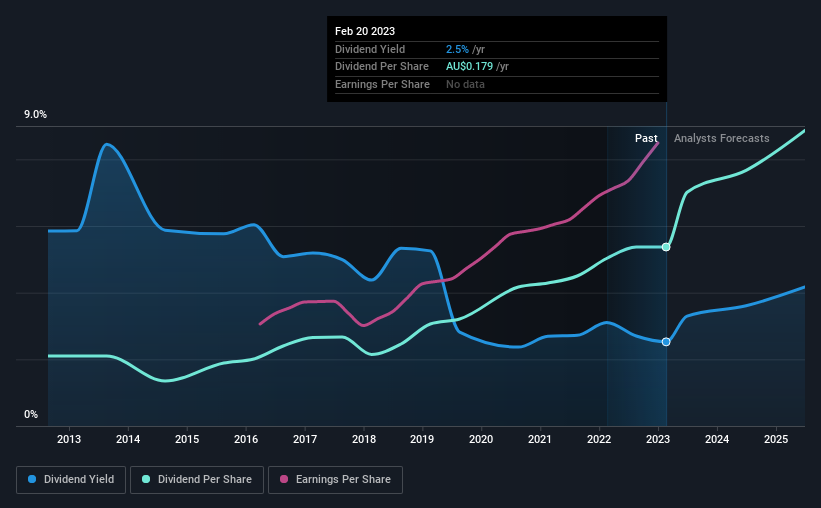Toggle the Dividend Yield legend button
Screen dimensions: 821x508
(71, 480)
